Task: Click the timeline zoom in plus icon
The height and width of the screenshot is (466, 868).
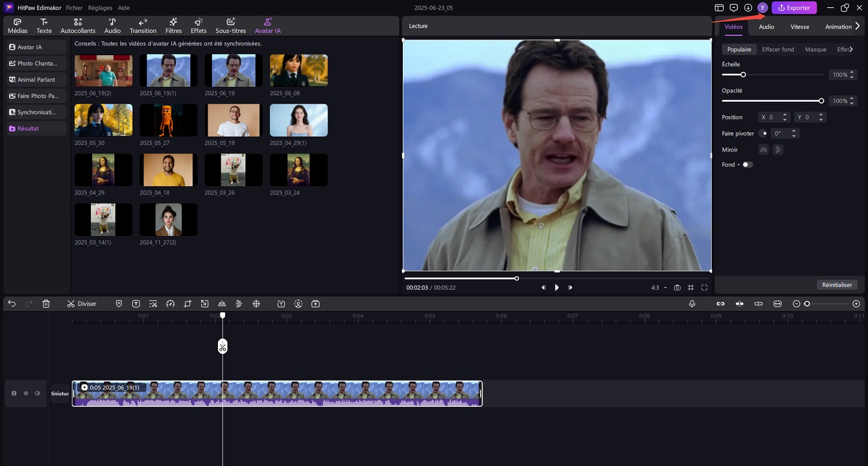Action: click(856, 304)
